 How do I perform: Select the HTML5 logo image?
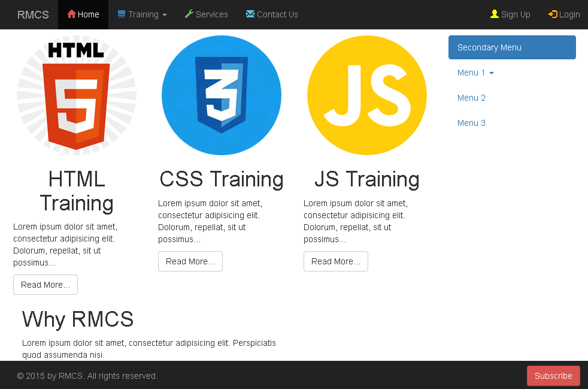click(77, 95)
